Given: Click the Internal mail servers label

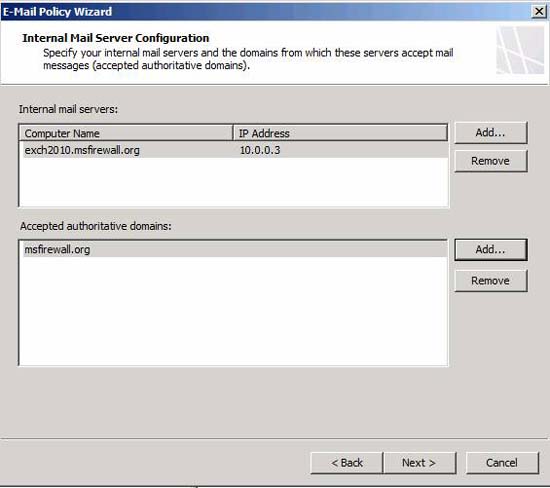Looking at the screenshot, I should tap(68, 109).
